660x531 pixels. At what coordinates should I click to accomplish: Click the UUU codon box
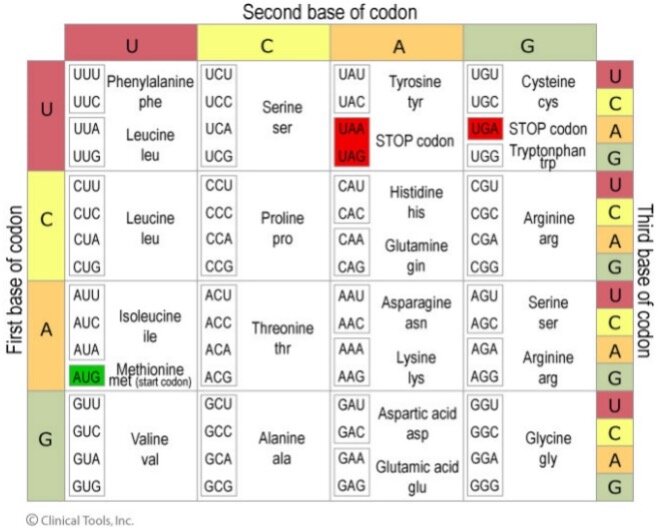pos(86,75)
